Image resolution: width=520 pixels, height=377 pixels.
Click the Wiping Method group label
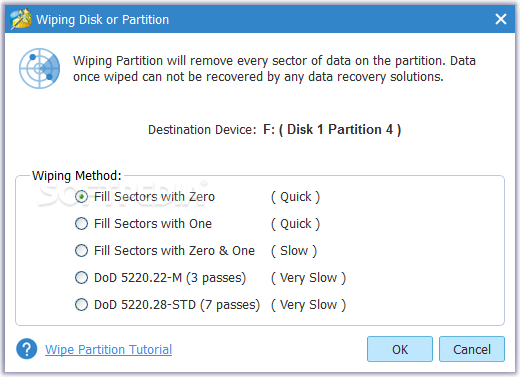click(77, 176)
